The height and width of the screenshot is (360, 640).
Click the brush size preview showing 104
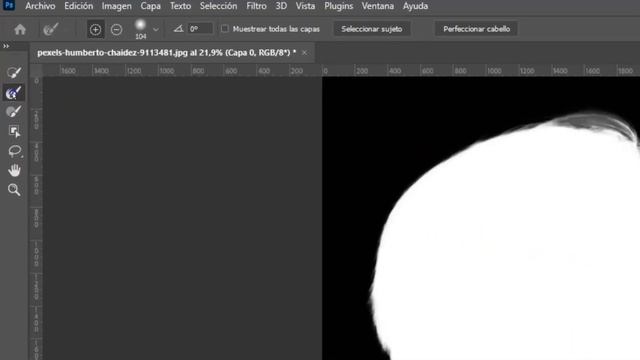(x=140, y=29)
